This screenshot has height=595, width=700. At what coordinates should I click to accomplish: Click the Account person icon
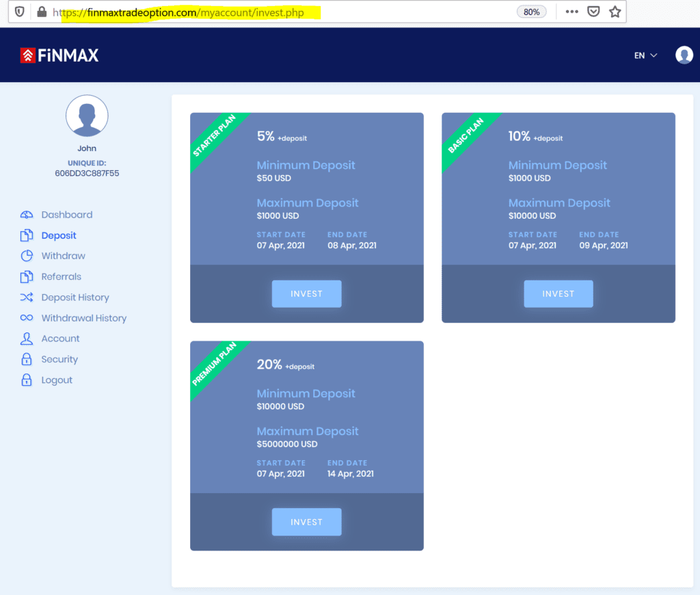pos(27,339)
